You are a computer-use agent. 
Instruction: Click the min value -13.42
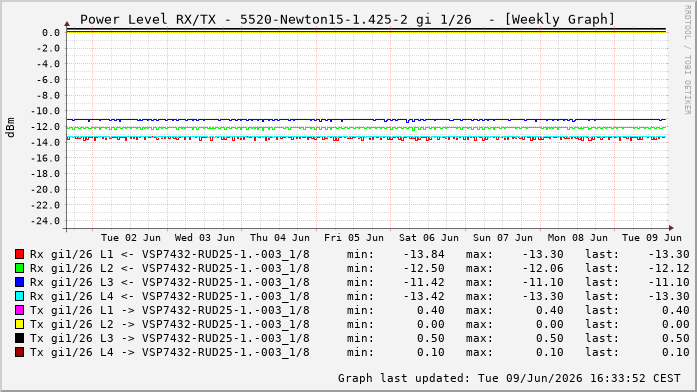(x=424, y=296)
